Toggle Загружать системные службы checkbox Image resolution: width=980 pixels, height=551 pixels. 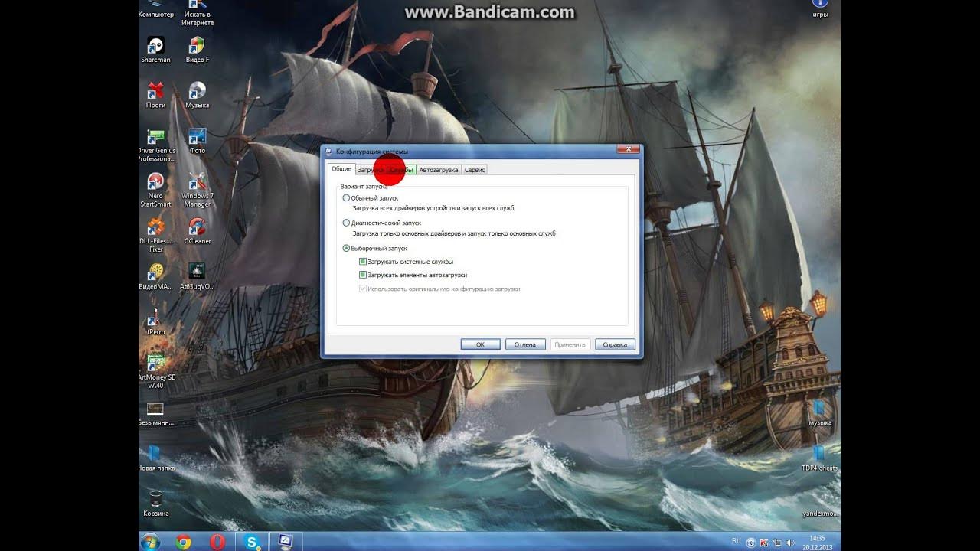[x=406, y=261]
